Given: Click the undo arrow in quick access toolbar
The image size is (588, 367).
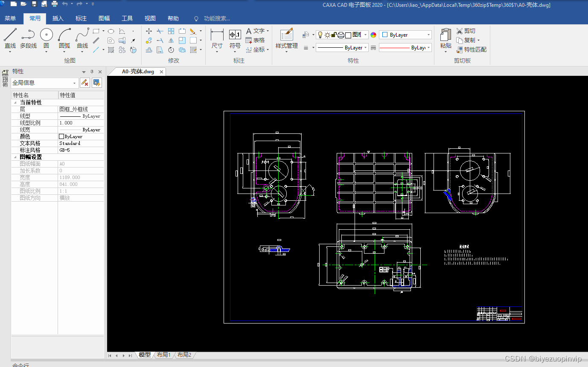Looking at the screenshot, I should (64, 4).
